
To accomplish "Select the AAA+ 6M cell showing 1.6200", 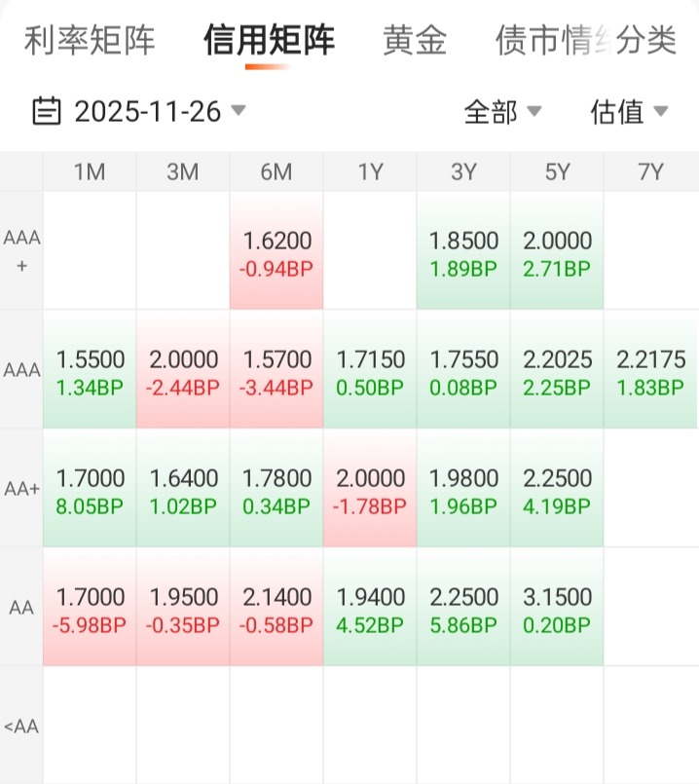I will click(x=276, y=251).
